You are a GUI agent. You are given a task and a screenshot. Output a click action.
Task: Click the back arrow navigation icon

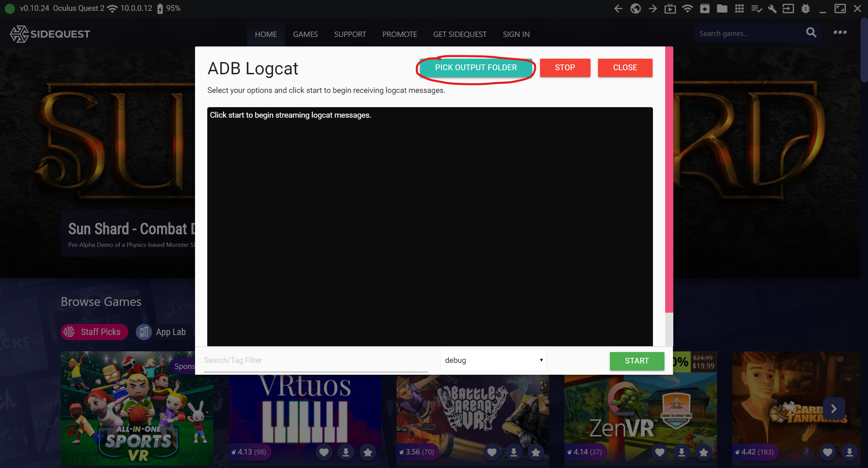[x=618, y=8]
